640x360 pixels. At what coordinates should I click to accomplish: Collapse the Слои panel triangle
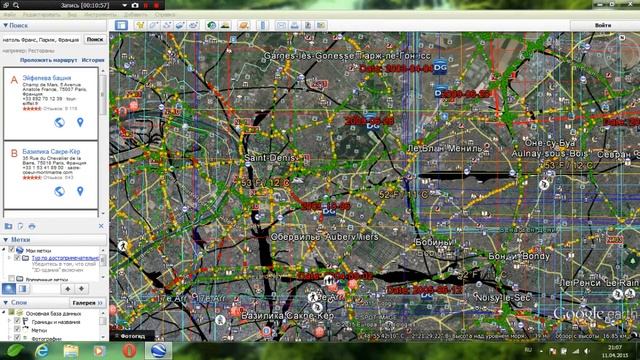click(x=6, y=302)
